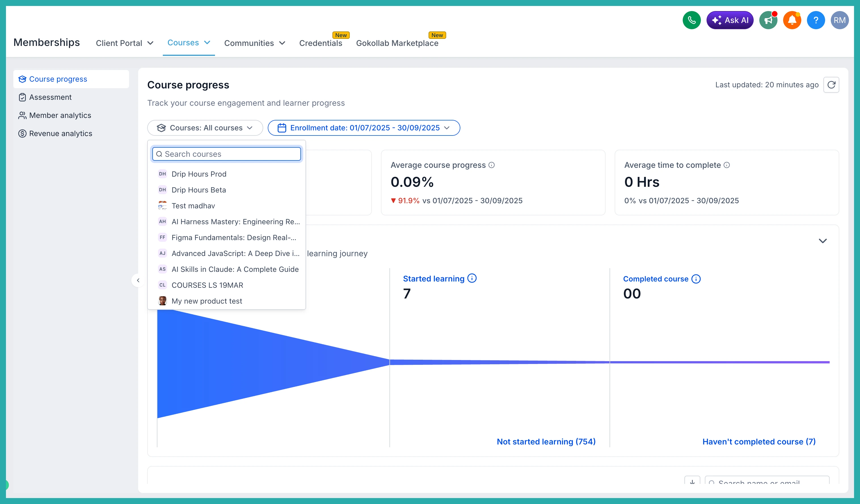Go to Gokollab Marketplace tab
Image resolution: width=860 pixels, height=504 pixels.
click(x=397, y=43)
